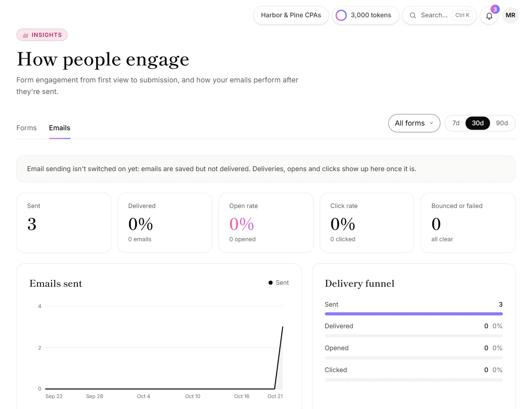This screenshot has height=409, width=532.
Task: Click the Clicked funnel progress bar
Action: click(414, 380)
